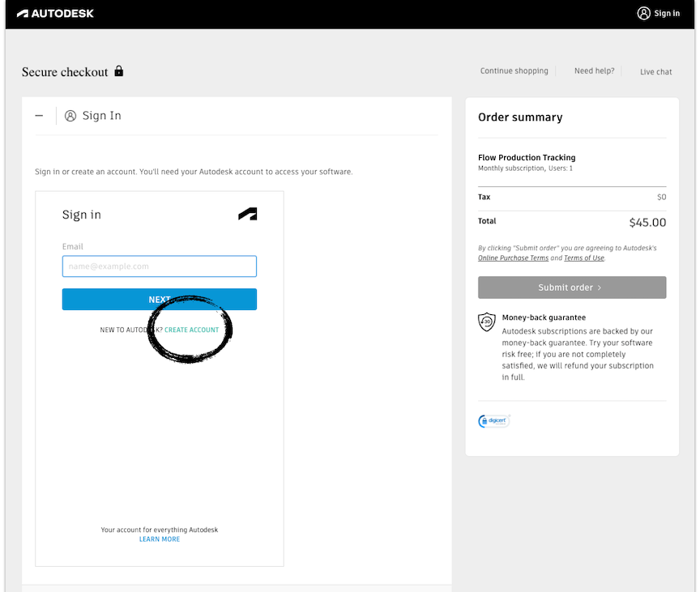This screenshot has width=700, height=592.
Task: Click the DigiCert security badge
Action: [x=494, y=420]
